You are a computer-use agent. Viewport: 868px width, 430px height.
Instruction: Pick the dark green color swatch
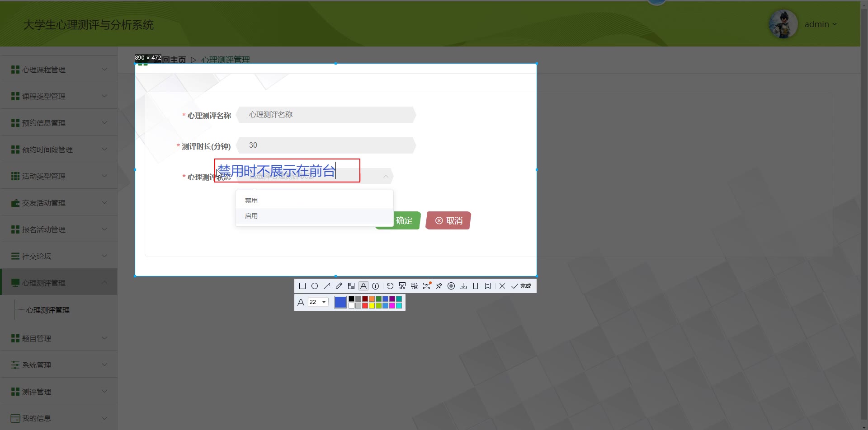(378, 299)
